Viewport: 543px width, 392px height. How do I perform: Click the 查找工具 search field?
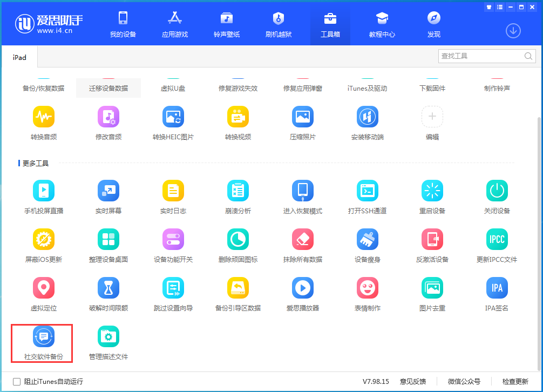click(x=480, y=56)
